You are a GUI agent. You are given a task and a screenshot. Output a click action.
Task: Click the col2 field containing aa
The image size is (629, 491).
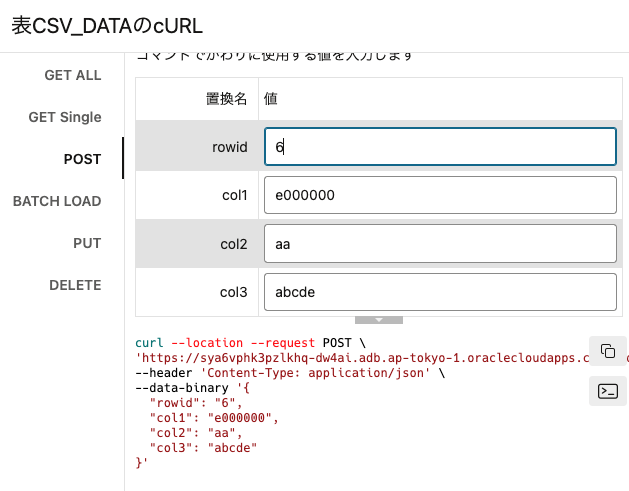pyautogui.click(x=440, y=243)
